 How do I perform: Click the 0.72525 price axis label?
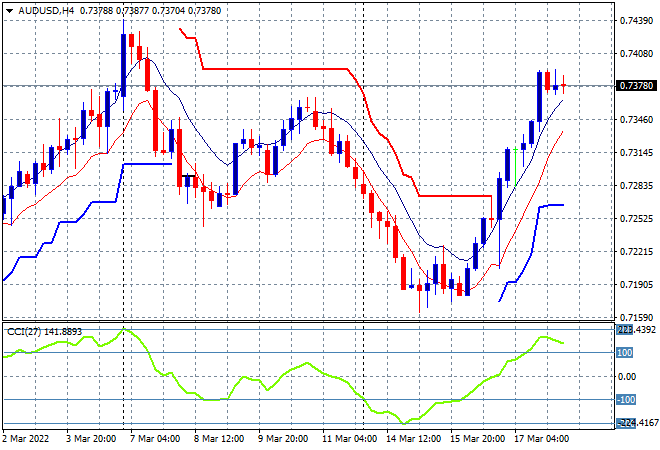(x=636, y=218)
